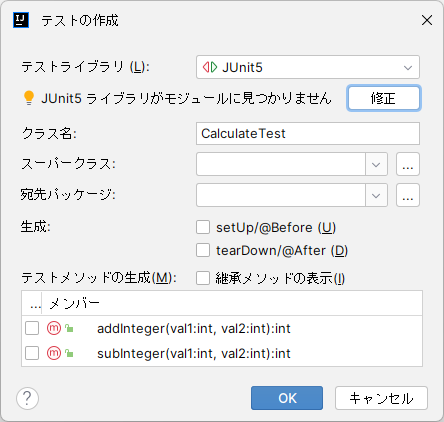This screenshot has height=422, width=444.
Task: Click the キャンセル button
Action: [x=381, y=398]
